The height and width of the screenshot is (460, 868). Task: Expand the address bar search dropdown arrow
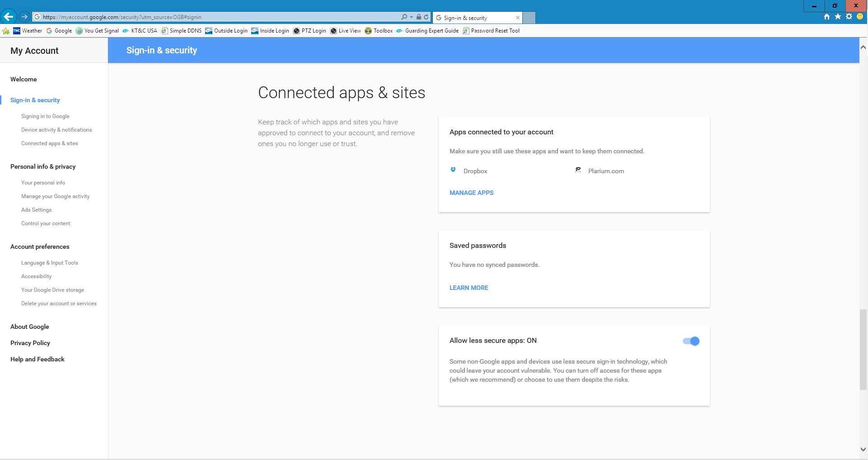coord(411,17)
